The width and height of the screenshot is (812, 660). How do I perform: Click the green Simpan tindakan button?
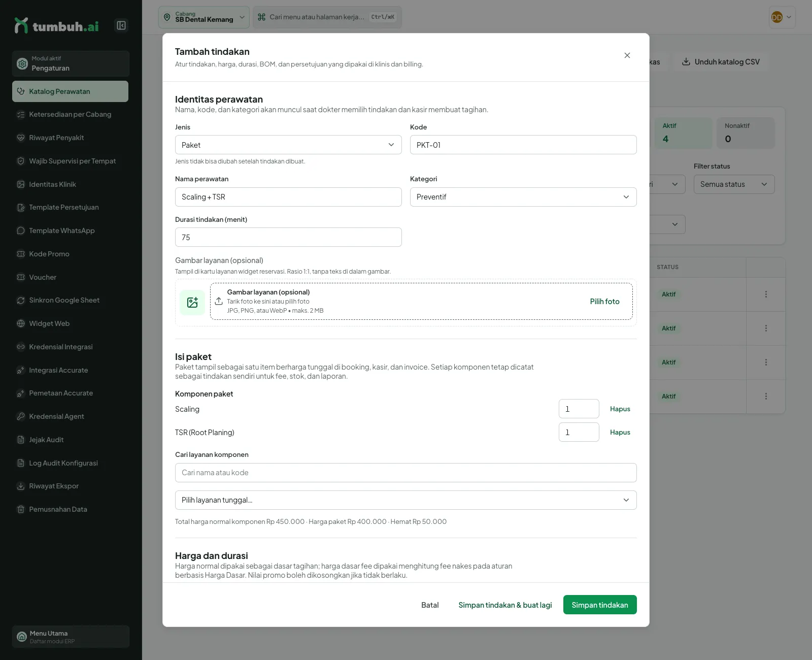pyautogui.click(x=600, y=605)
